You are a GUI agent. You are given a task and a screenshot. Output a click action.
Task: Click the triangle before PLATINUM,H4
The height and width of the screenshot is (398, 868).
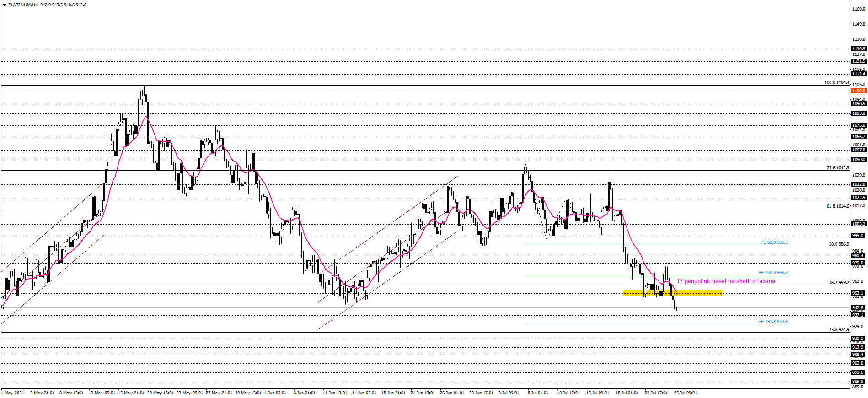pyautogui.click(x=4, y=5)
